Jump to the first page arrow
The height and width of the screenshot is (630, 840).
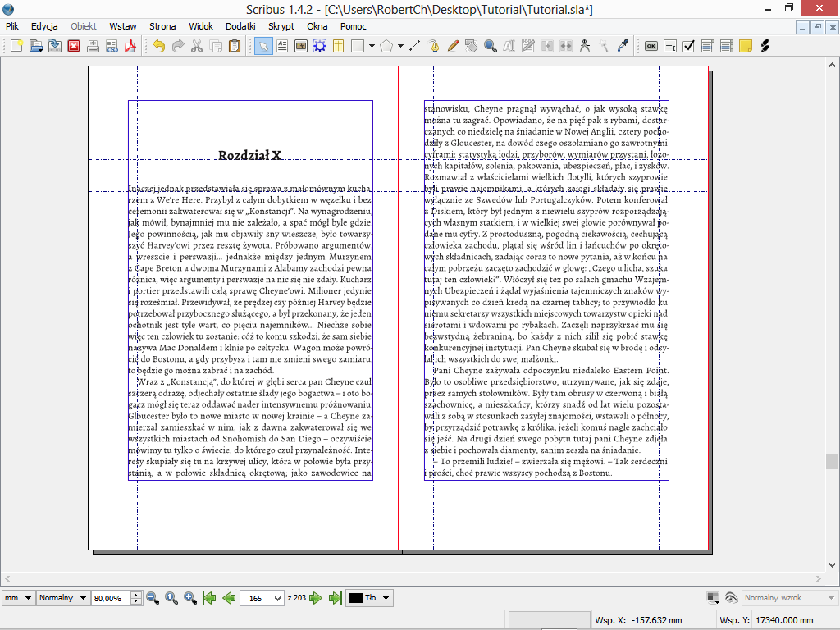click(209, 598)
